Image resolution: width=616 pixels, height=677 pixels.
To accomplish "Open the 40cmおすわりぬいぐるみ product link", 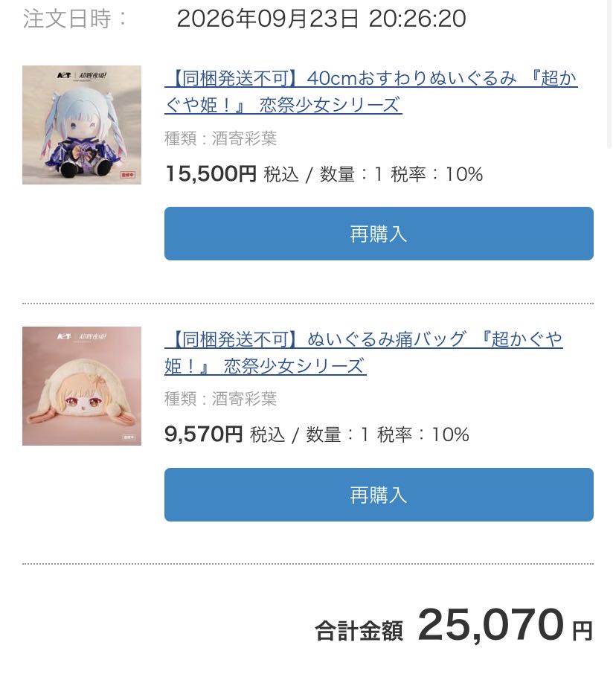I will 370,91.
